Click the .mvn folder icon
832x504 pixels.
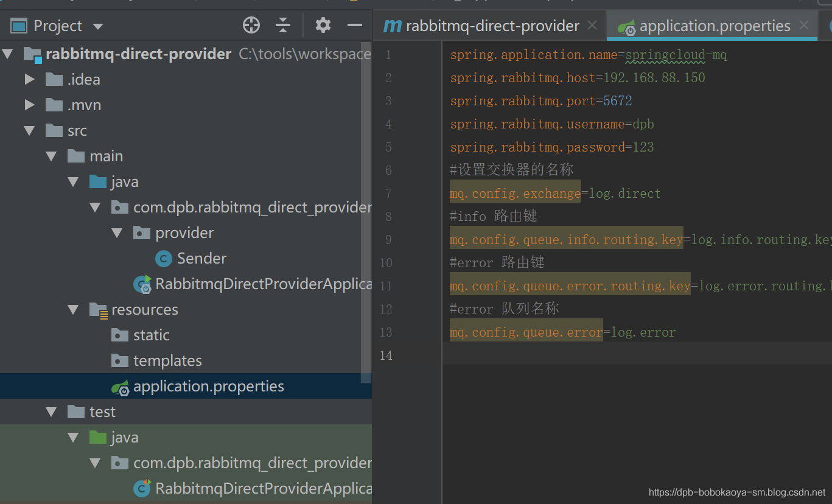pyautogui.click(x=54, y=105)
